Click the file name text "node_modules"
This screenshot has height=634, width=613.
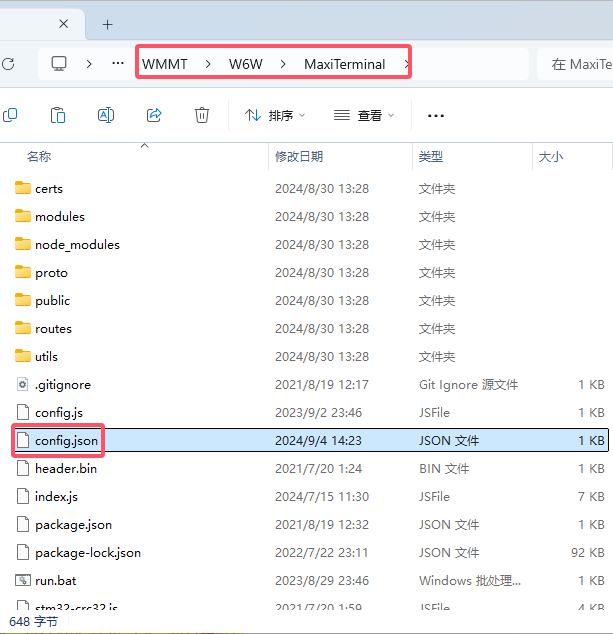coord(77,245)
